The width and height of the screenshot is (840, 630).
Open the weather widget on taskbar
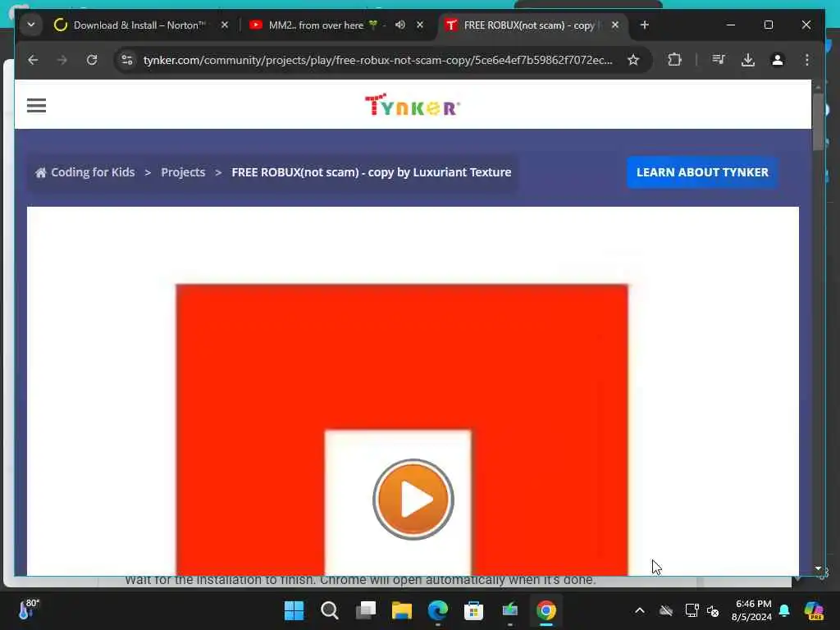coord(29,609)
